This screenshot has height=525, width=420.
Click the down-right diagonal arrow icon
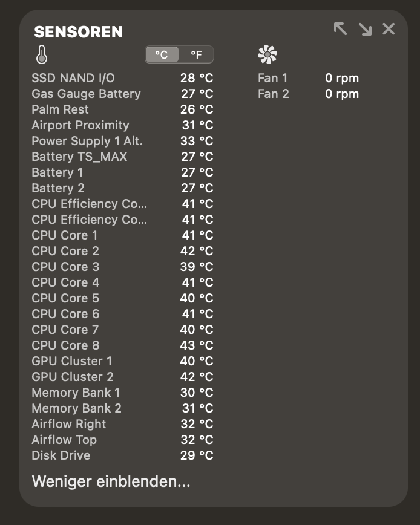pyautogui.click(x=365, y=29)
